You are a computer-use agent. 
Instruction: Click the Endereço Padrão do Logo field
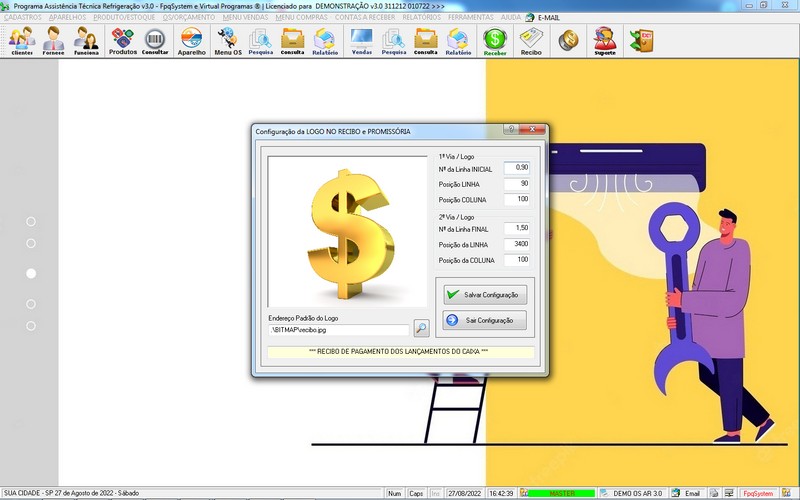pyautogui.click(x=339, y=330)
